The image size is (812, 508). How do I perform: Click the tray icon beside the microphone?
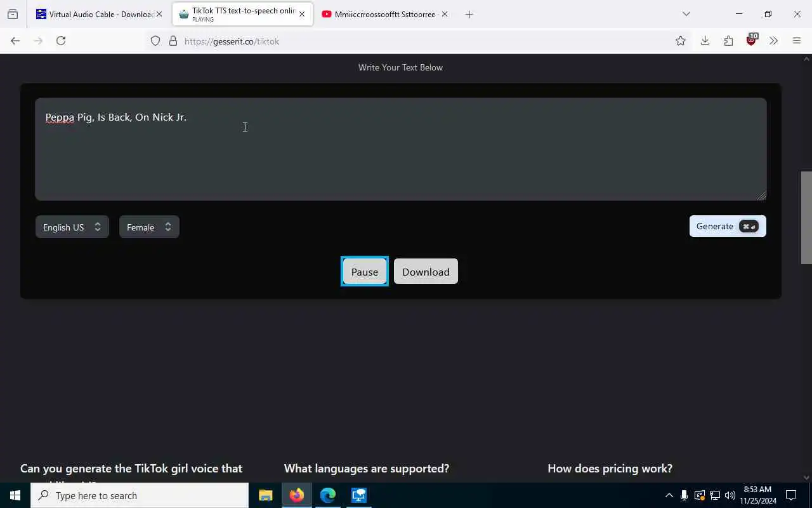point(700,495)
